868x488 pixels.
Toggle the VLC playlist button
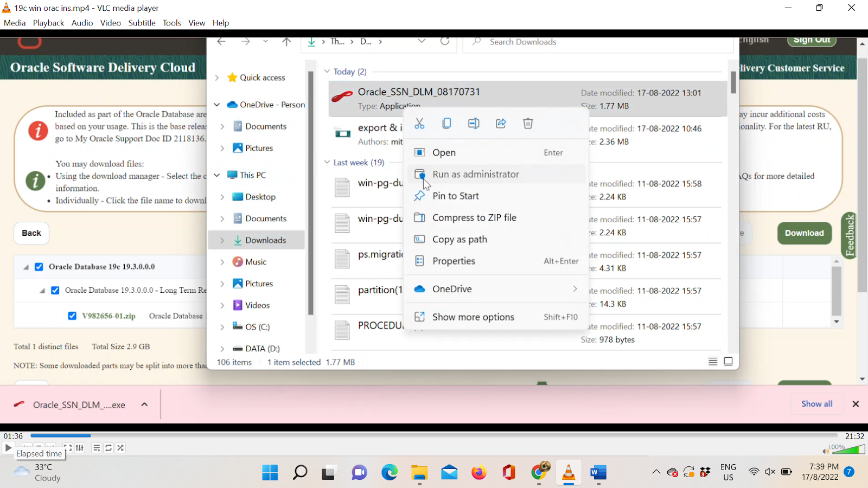click(x=96, y=448)
